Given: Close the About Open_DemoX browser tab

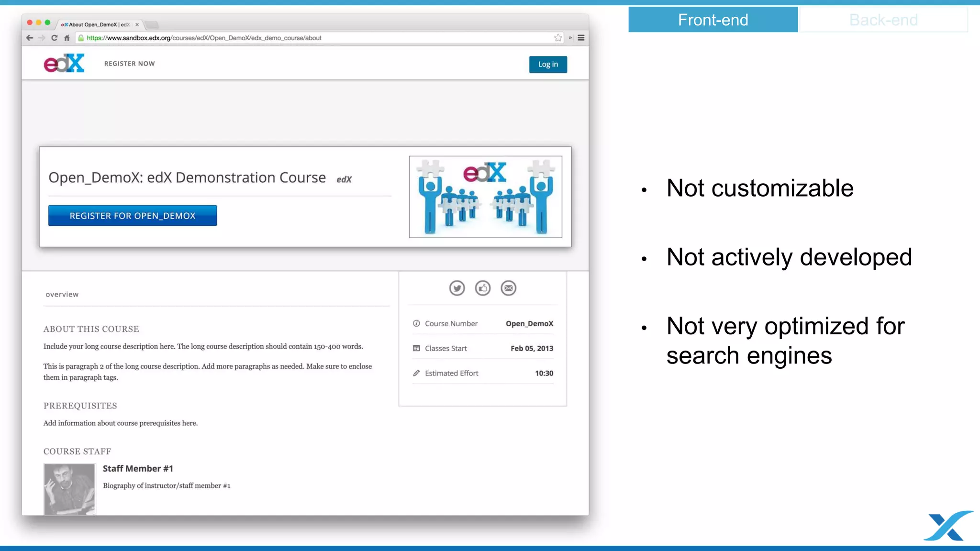Looking at the screenshot, I should [x=137, y=24].
